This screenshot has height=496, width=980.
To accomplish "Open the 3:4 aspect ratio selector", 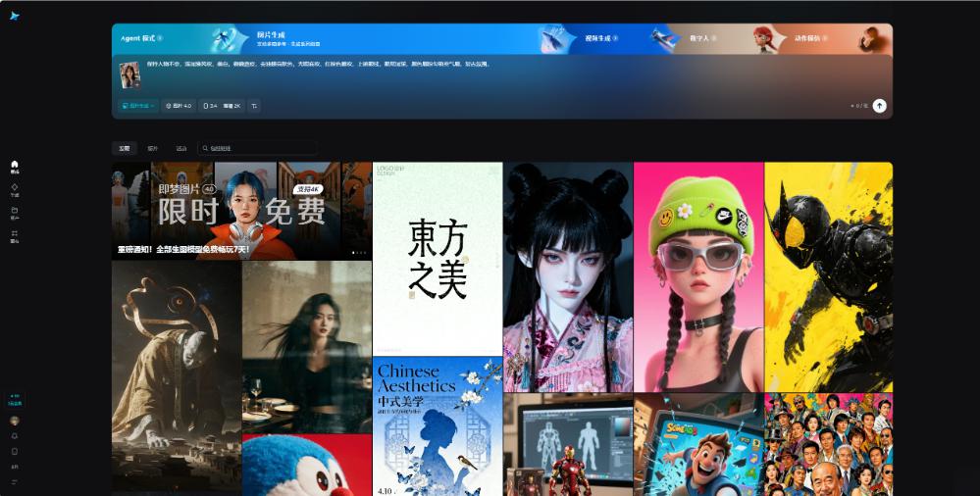I will tap(210, 105).
